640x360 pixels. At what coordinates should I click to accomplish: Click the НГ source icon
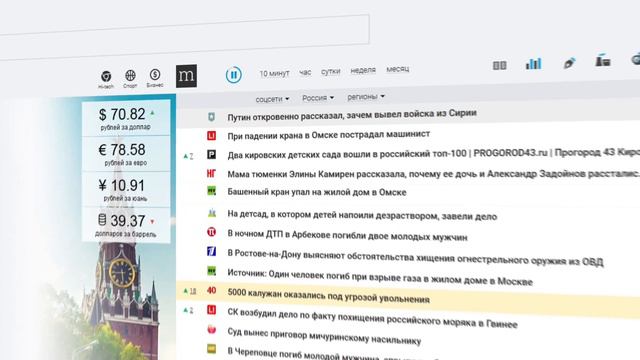(211, 173)
